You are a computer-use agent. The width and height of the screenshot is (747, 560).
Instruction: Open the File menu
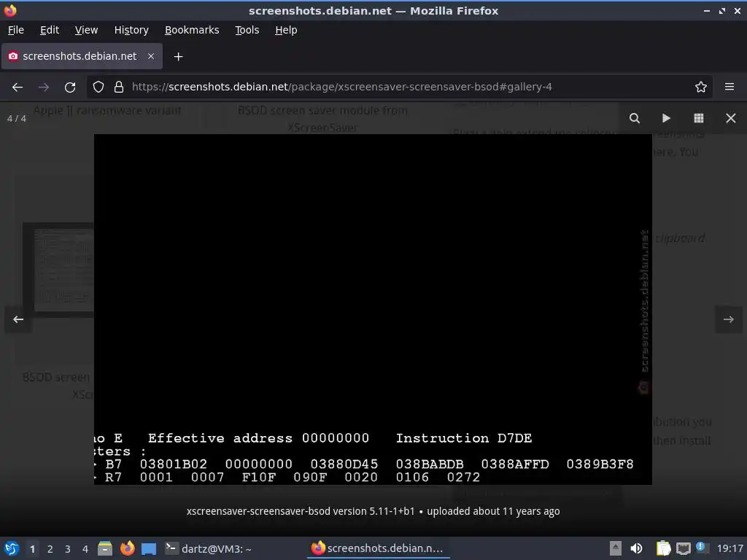point(16,30)
